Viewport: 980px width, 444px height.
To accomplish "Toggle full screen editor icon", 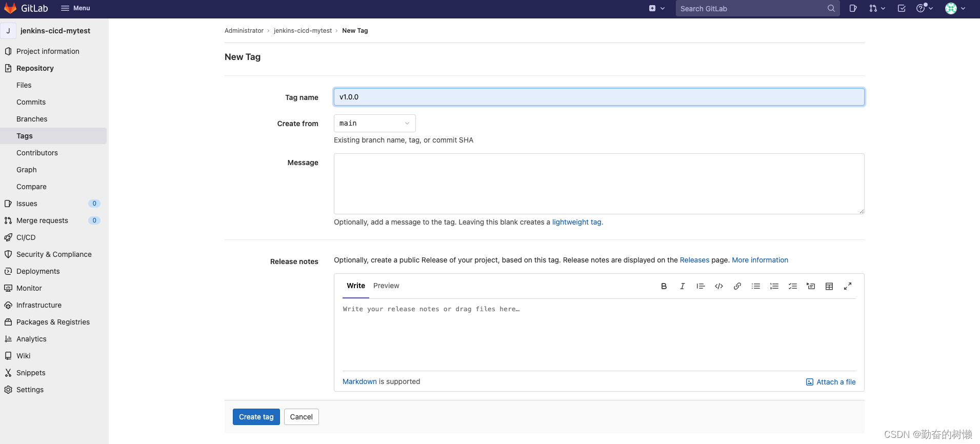I will coord(848,286).
